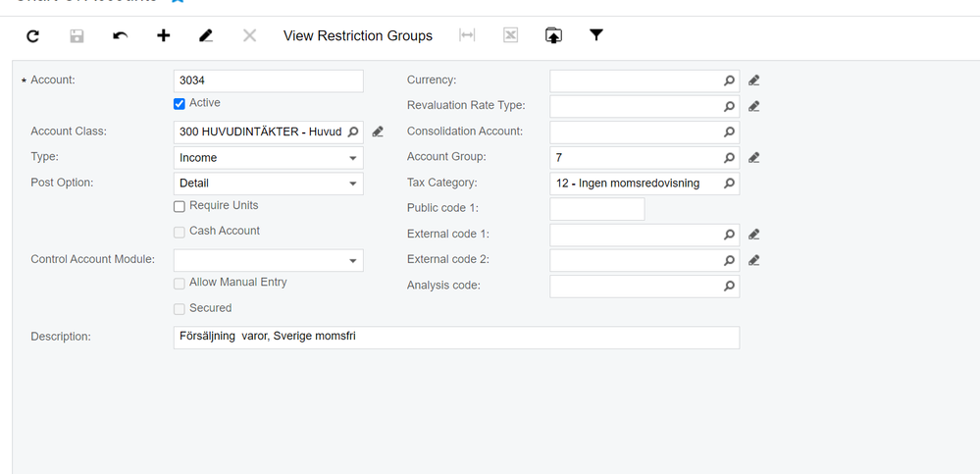Viewport: 980px width, 474px height.
Task: Uncheck the Active checkbox
Action: [180, 104]
